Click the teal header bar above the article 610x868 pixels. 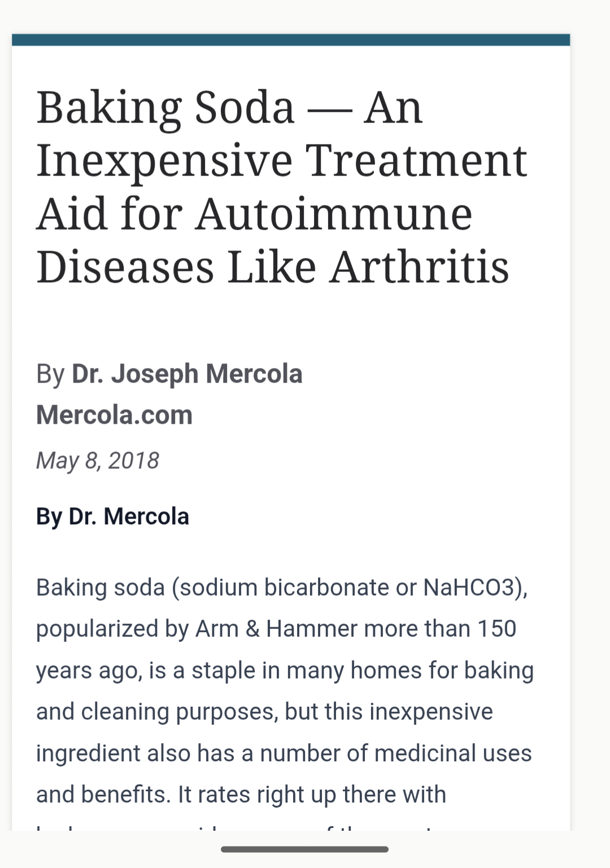pyautogui.click(x=291, y=40)
